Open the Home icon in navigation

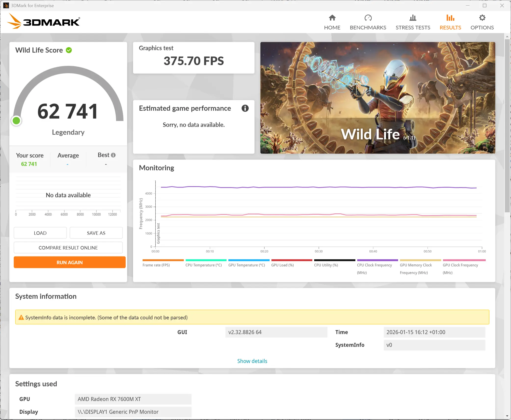tap(332, 18)
